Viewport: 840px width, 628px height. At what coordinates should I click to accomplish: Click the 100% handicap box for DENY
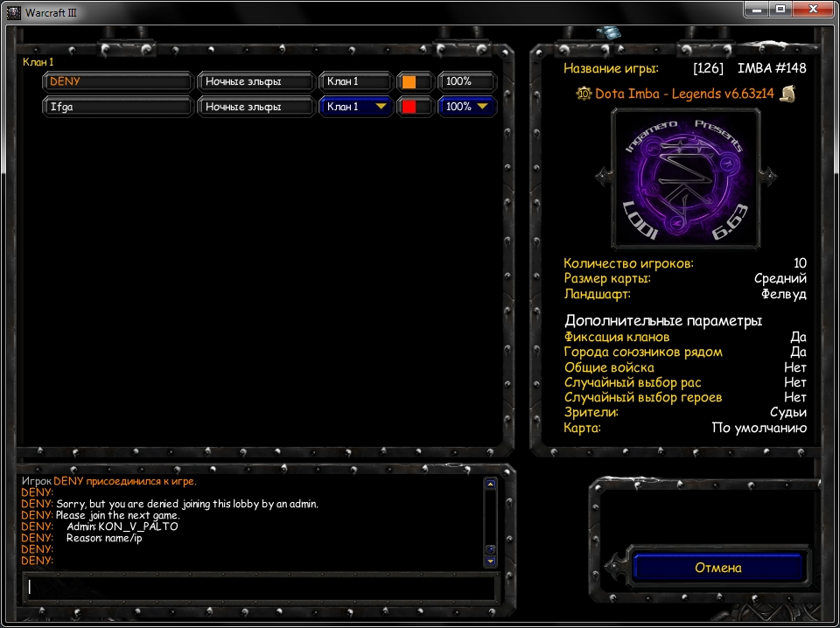[466, 81]
